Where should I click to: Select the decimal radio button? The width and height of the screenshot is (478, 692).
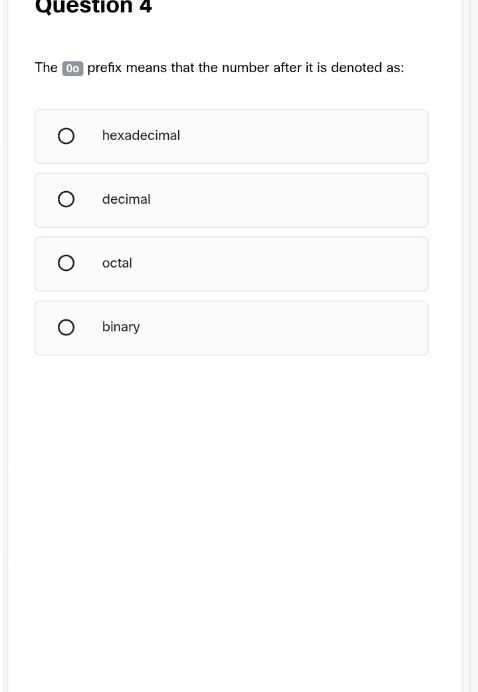[x=66, y=199]
